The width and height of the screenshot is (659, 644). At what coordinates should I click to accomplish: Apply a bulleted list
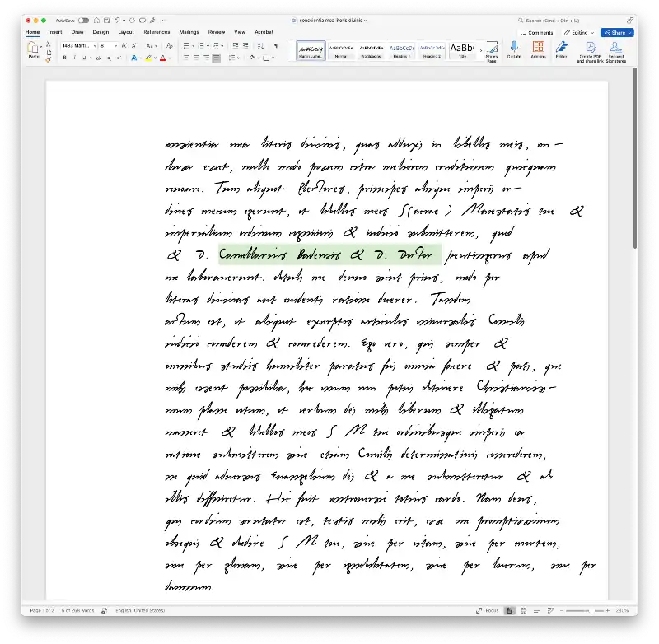186,45
